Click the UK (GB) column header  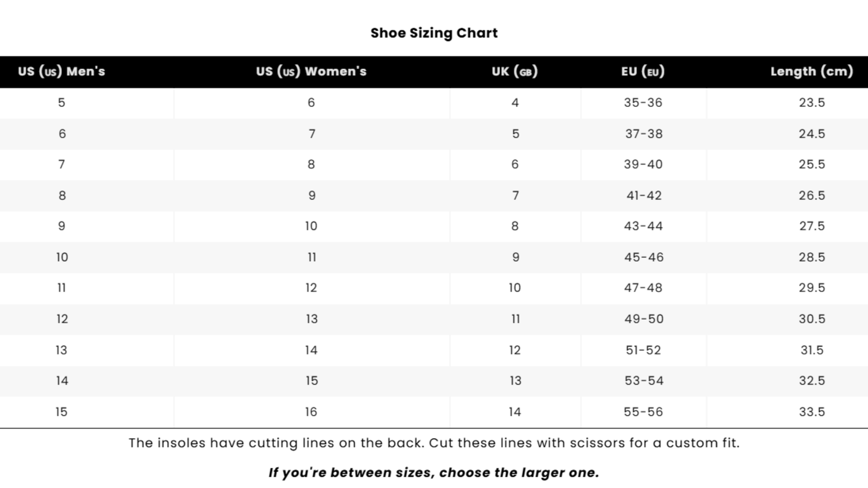tap(514, 72)
